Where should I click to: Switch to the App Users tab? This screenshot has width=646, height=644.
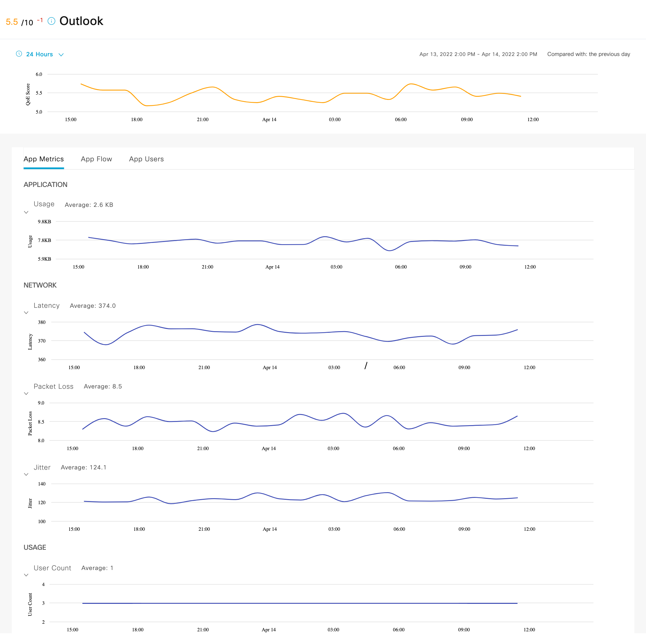[146, 159]
